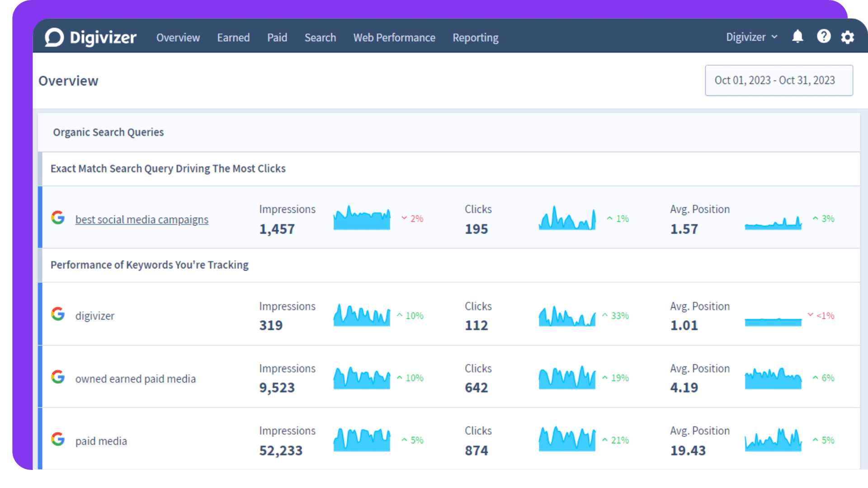Click Google icon next to paid media keyword
Screen dimensions: 868x488
click(58, 439)
